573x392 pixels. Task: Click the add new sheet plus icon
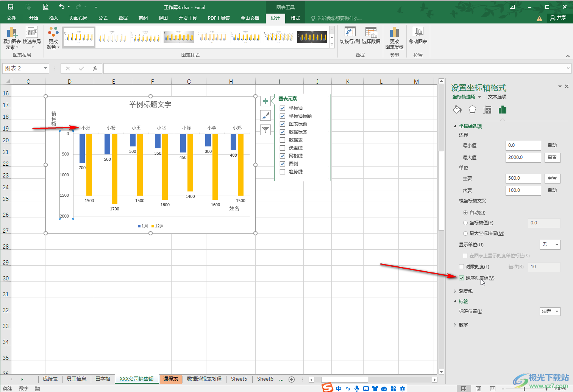[x=292, y=379]
